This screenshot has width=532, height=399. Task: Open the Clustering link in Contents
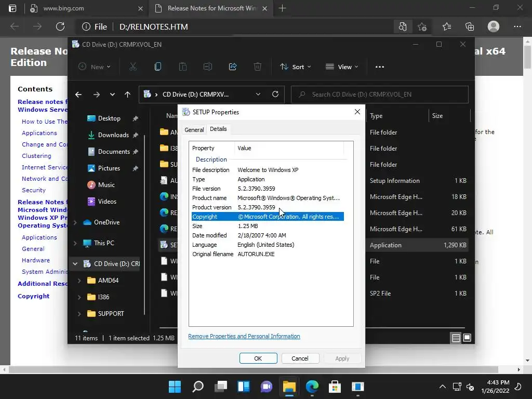click(x=37, y=156)
